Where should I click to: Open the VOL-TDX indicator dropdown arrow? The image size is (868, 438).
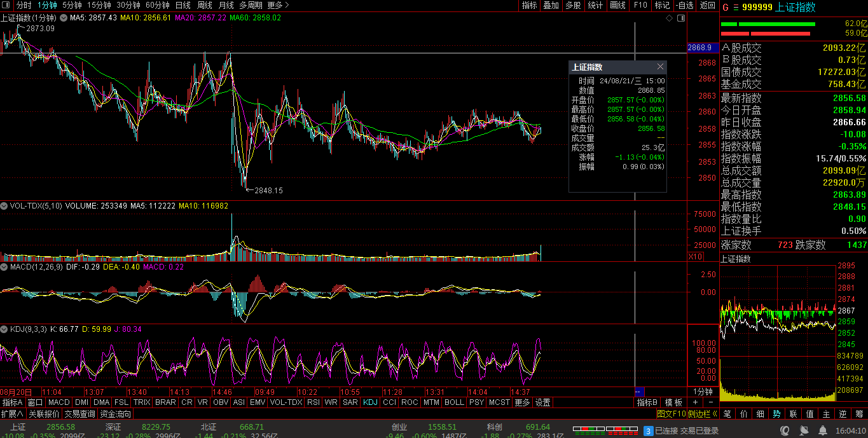click(x=4, y=206)
